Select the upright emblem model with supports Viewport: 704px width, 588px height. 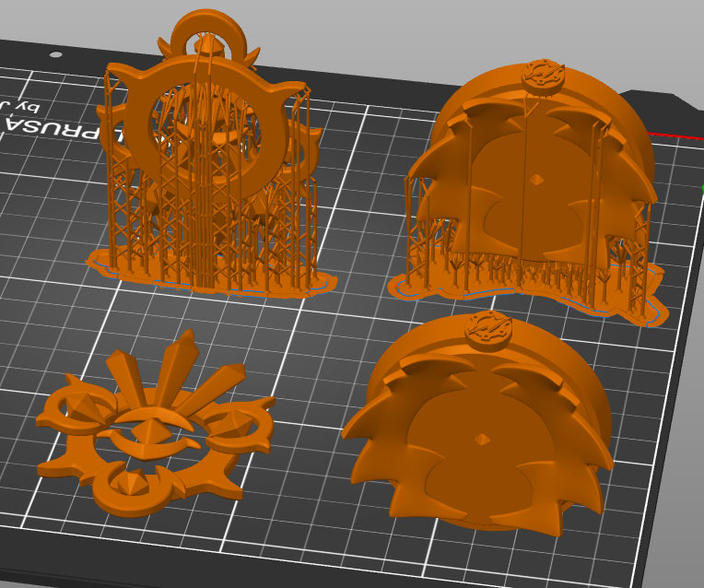click(209, 153)
